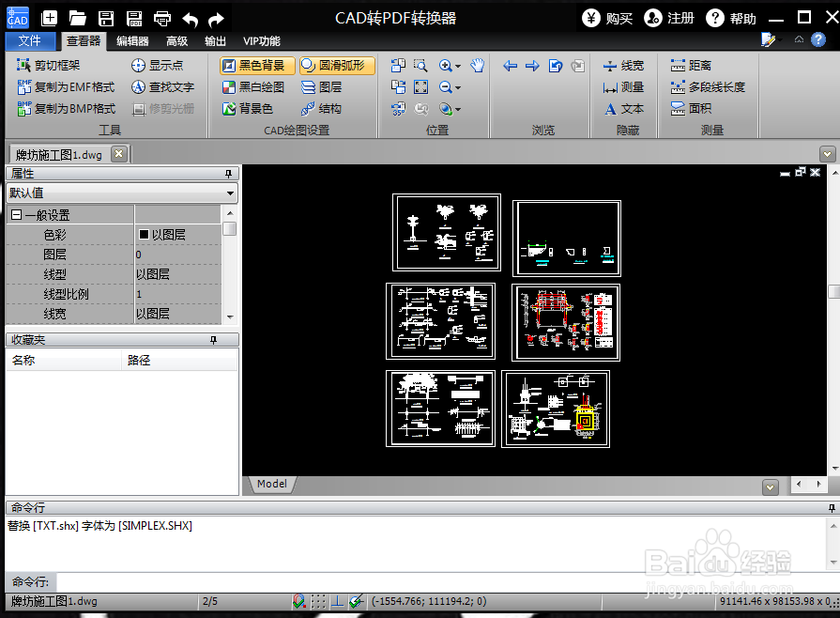This screenshot has width=840, height=618.
Task: Click the printer icon
Action: click(161, 19)
